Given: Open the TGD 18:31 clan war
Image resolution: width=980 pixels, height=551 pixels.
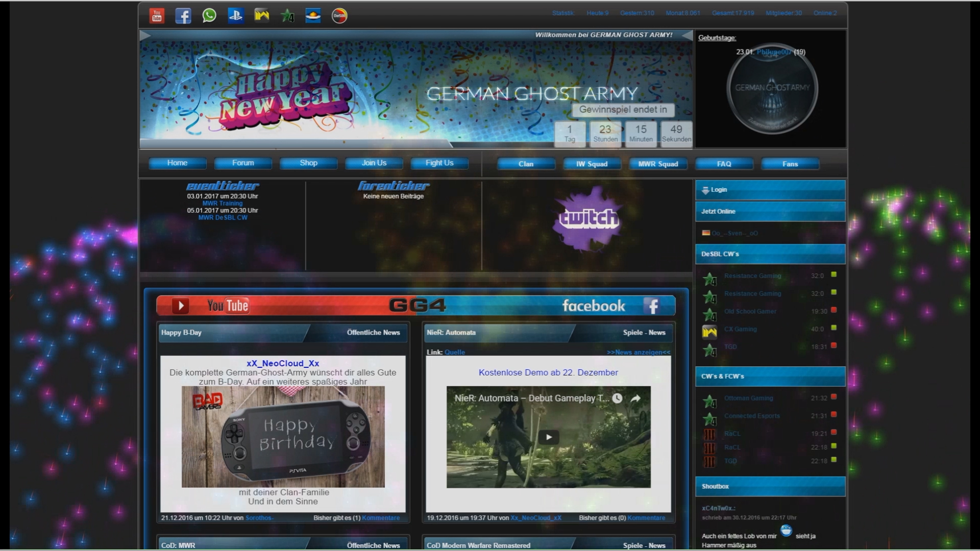Looking at the screenshot, I should tap(730, 347).
